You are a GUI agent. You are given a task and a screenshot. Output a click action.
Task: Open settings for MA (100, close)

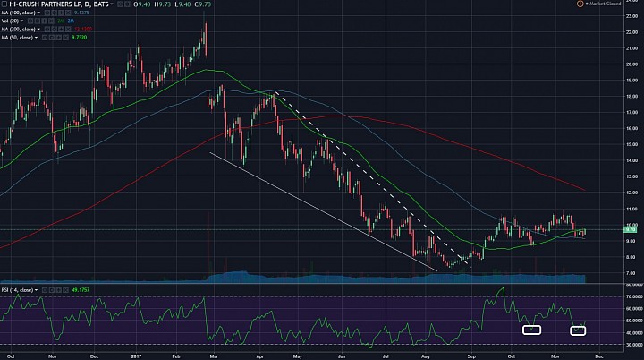tap(55, 13)
